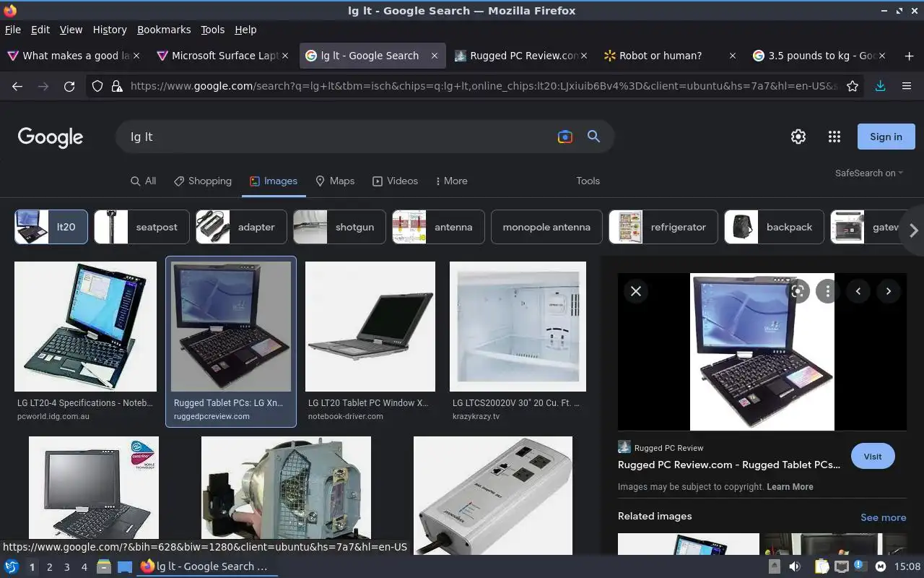924x578 pixels.
Task: Go to previous preview image
Action: [858, 291]
